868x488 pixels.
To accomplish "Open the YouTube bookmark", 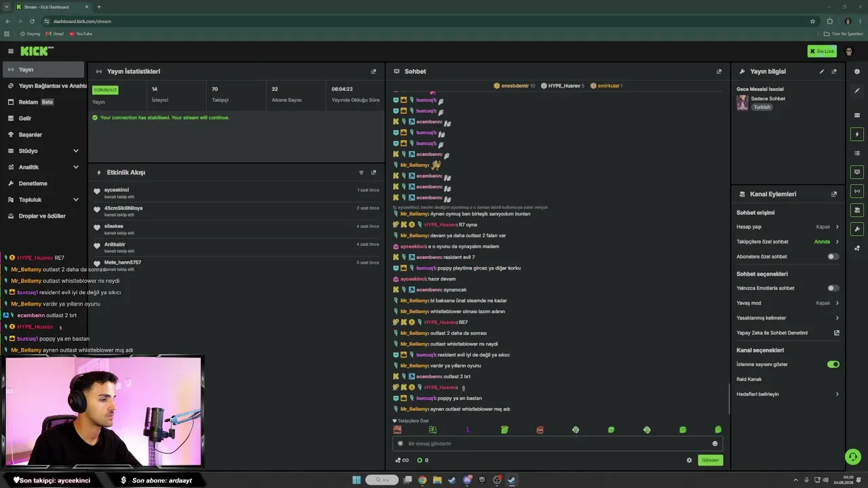I will click(x=81, y=34).
